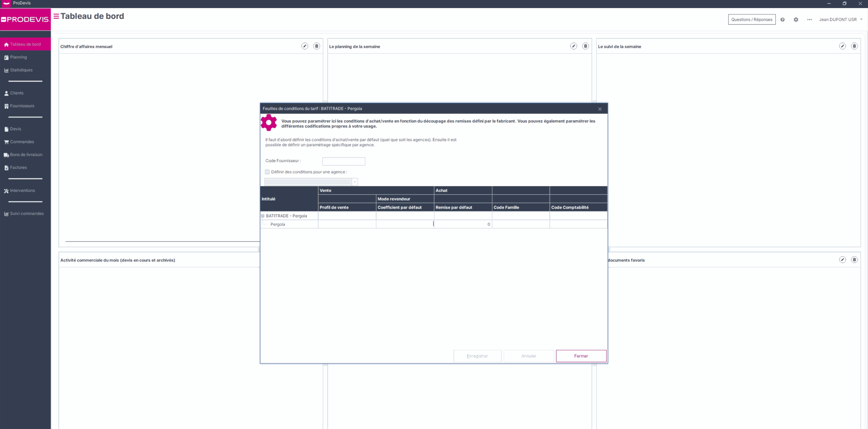Screen dimensions: 868x429
Task: Click the Questions / Réponses button
Action: click(752, 19)
